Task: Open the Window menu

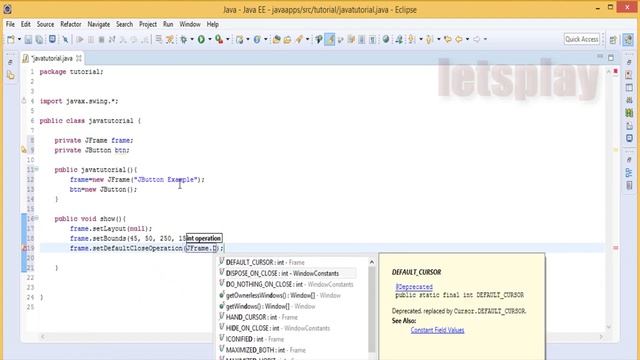Action: click(190, 24)
